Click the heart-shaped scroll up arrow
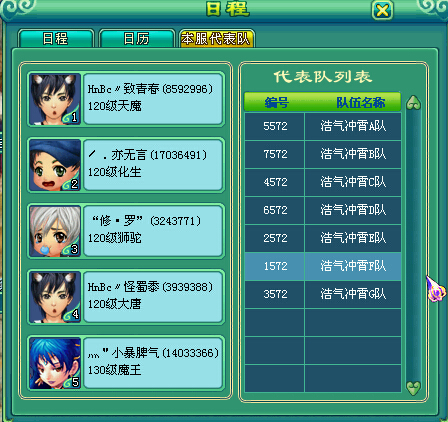448x422 pixels. coord(413,103)
